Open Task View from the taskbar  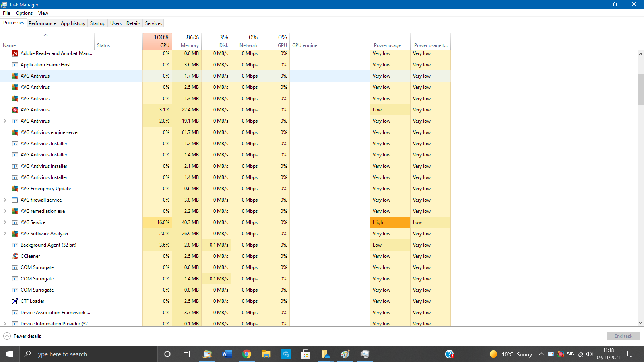pos(187,354)
